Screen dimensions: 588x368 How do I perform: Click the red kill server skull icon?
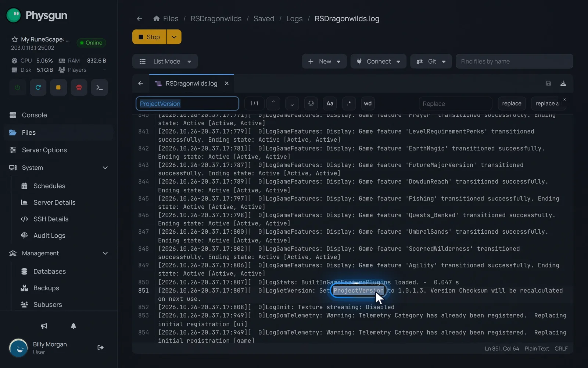[79, 88]
